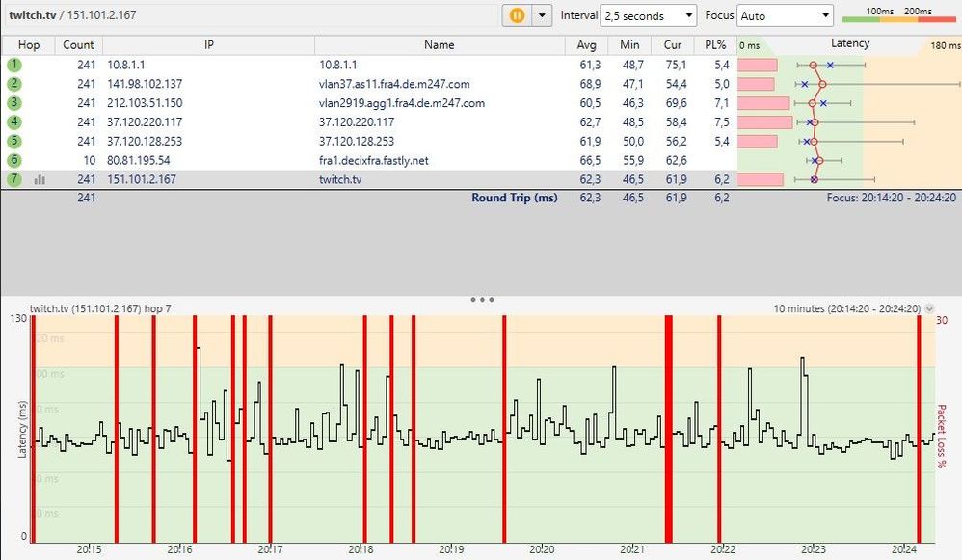This screenshot has height=560, width=962.
Task: Click the Name column header
Action: [x=439, y=44]
